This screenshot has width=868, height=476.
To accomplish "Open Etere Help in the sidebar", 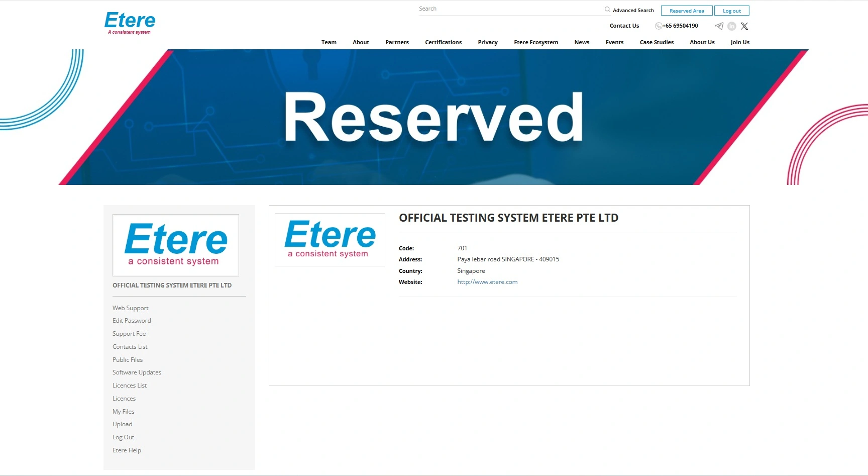I will coord(127,450).
